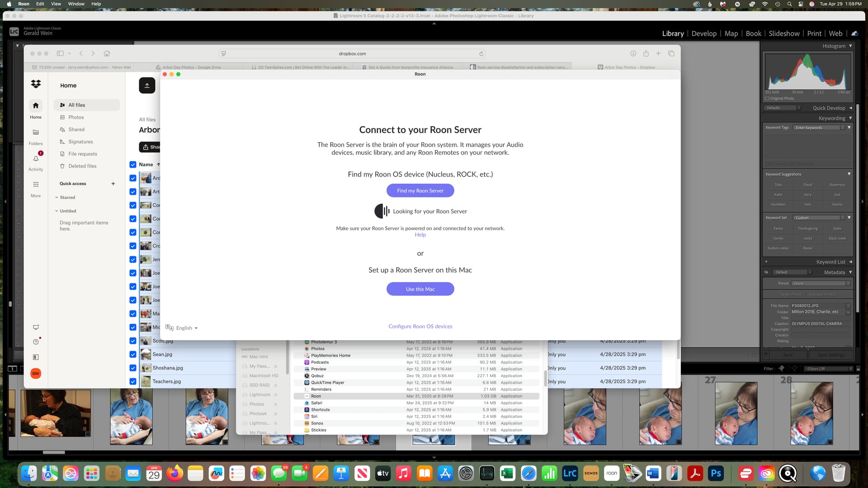This screenshot has height=488, width=868.
Task: Click the Dropbox logo icon
Action: [x=36, y=84]
